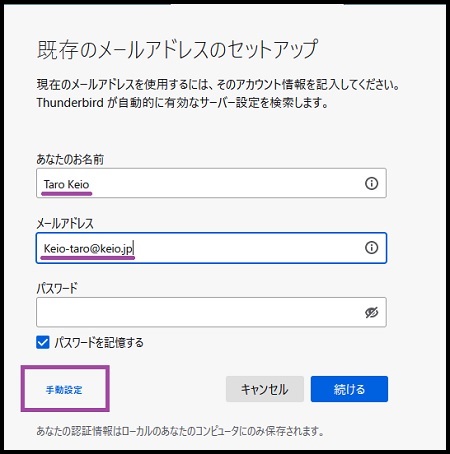The image size is (450, 454).
Task: Toggle password visibility with the crossed-eye icon
Action: (x=371, y=312)
